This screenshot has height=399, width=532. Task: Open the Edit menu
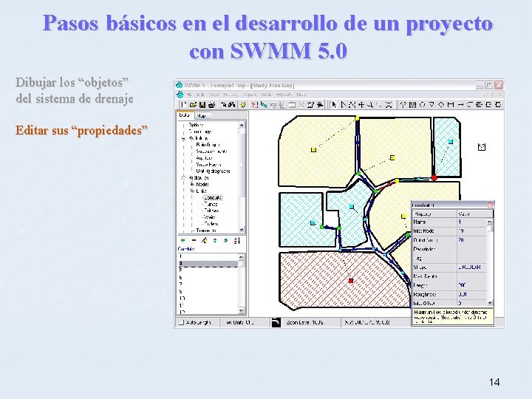click(200, 95)
